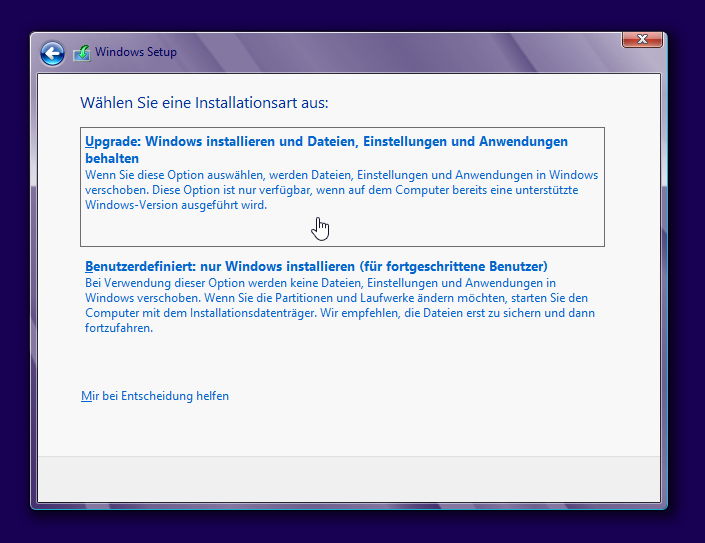Close the Windows Setup dialog
Viewport: 705px width, 543px height.
coord(642,39)
